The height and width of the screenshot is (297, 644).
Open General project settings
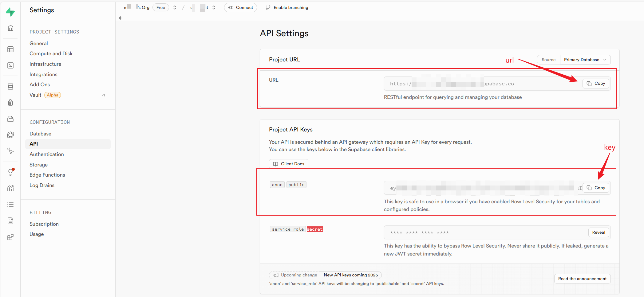(x=39, y=43)
